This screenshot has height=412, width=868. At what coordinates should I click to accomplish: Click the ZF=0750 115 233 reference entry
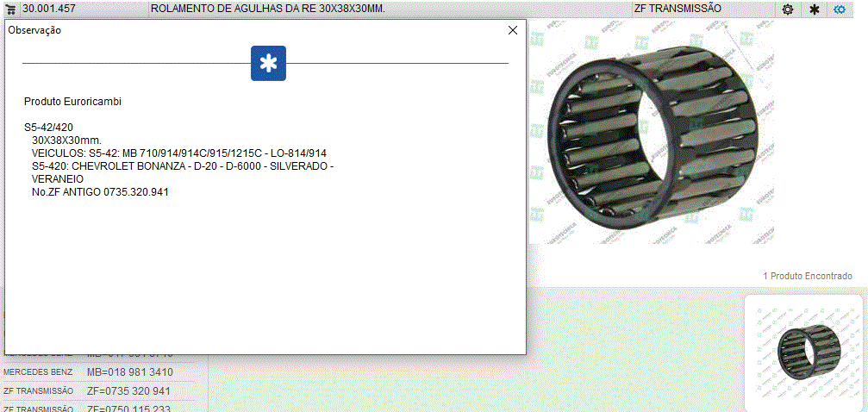point(130,408)
